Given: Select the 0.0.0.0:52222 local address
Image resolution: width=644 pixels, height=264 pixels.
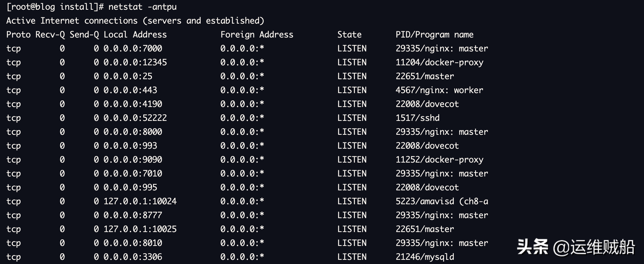Looking at the screenshot, I should tap(135, 118).
